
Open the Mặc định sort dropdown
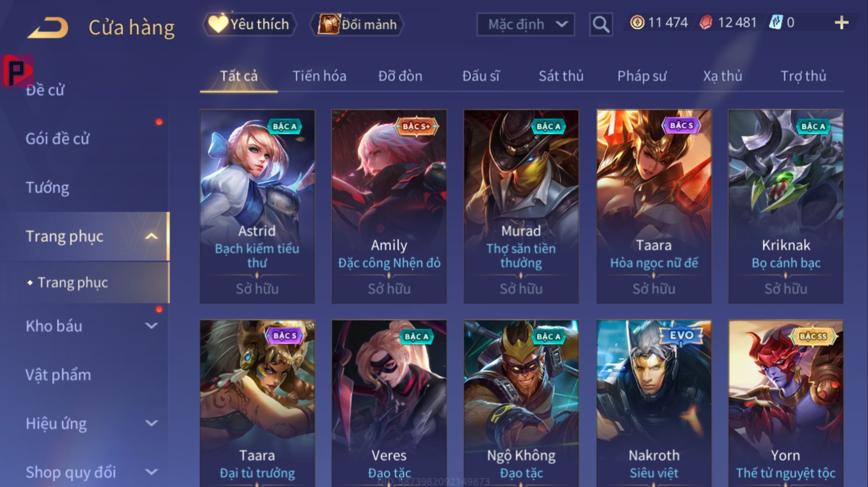coord(525,24)
